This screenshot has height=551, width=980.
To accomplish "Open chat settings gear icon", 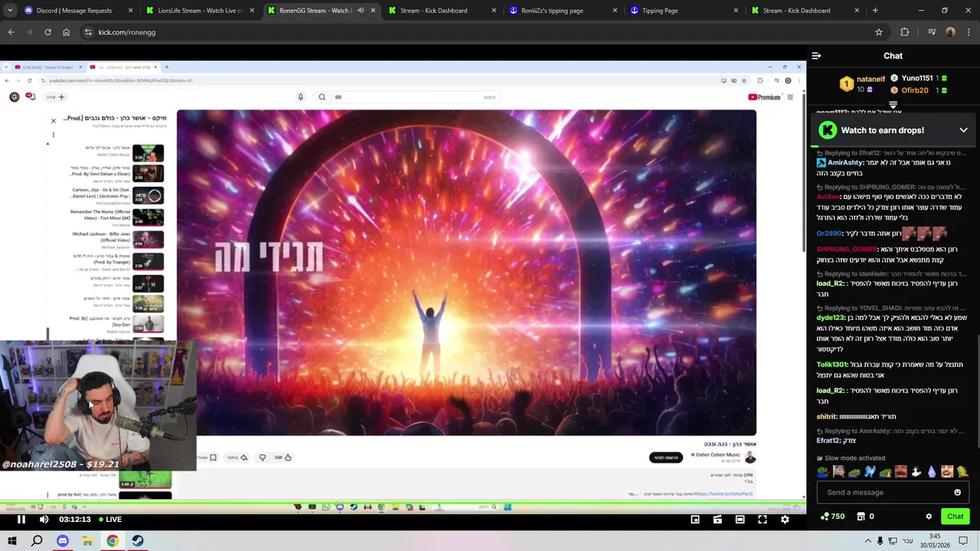I will [929, 517].
